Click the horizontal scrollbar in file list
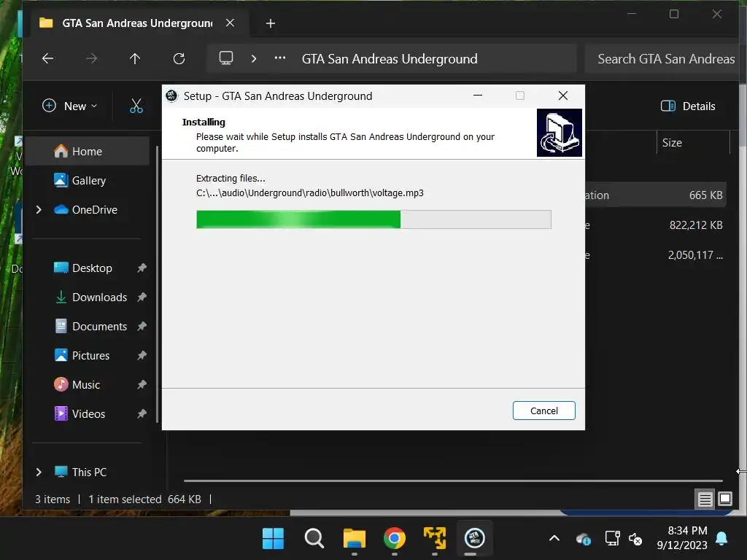Image resolution: width=747 pixels, height=560 pixels. (x=453, y=481)
